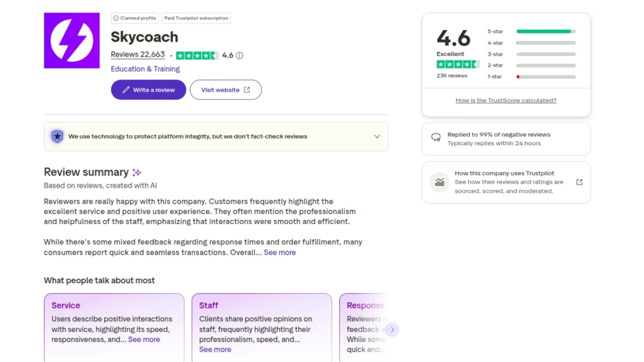Open the Service topic card
Screen dimensions: 644x362
coord(114,328)
